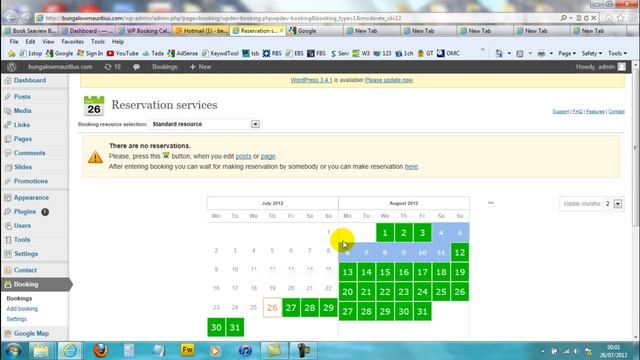Image resolution: width=640 pixels, height=360 pixels.
Task: Open the Support link at top right
Action: (x=560, y=111)
